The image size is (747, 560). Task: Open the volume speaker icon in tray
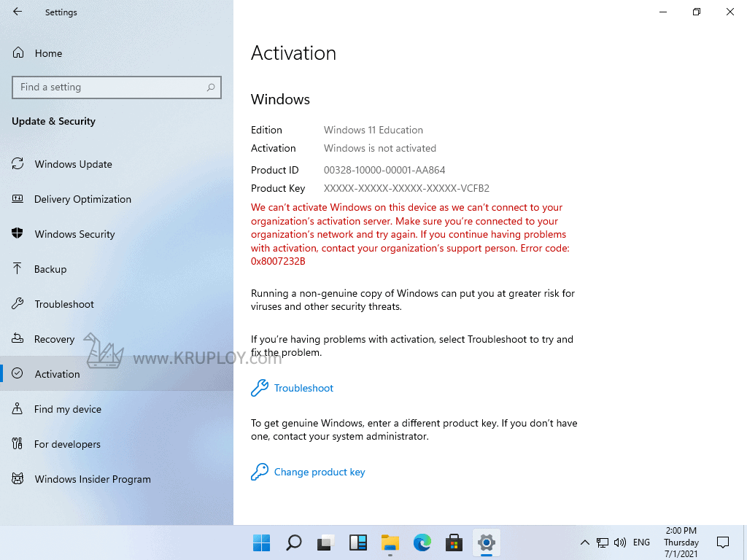click(620, 542)
